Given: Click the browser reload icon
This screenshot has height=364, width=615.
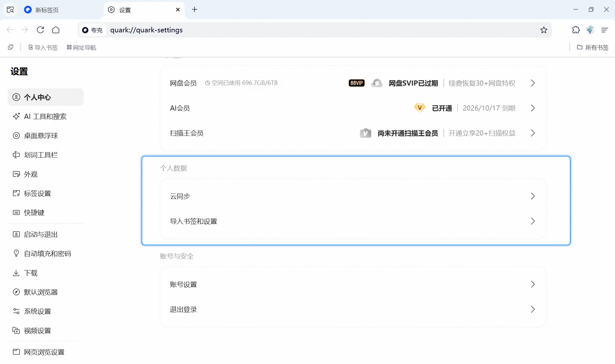Looking at the screenshot, I should click(41, 30).
